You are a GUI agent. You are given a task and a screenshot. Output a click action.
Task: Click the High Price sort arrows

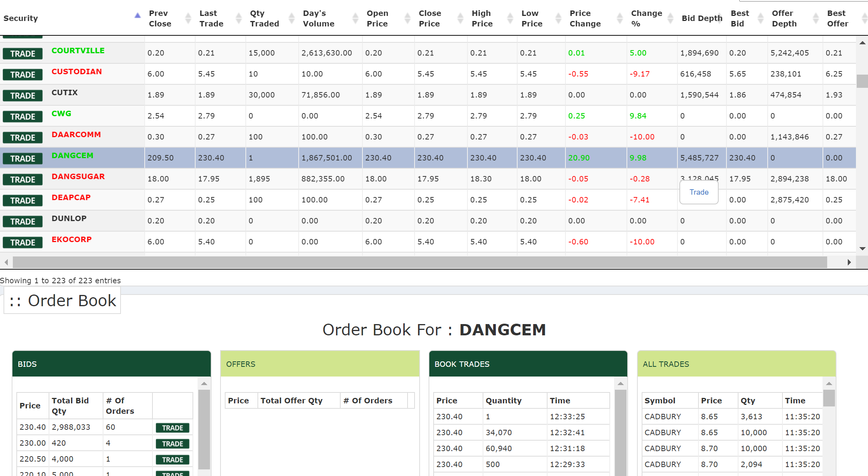coord(510,18)
